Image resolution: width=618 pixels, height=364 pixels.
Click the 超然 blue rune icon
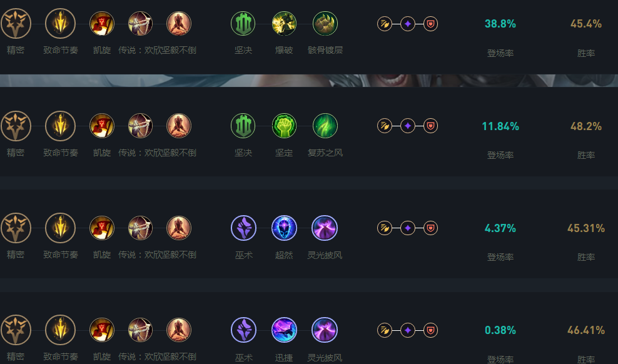coord(284,228)
